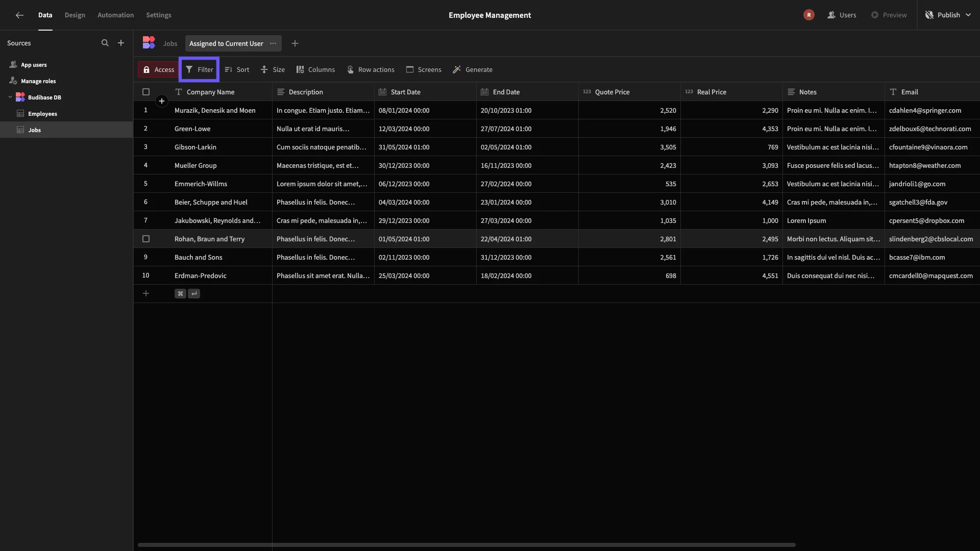Click the Email text type icon
This screenshot has width=980, height=551.
[x=893, y=92]
